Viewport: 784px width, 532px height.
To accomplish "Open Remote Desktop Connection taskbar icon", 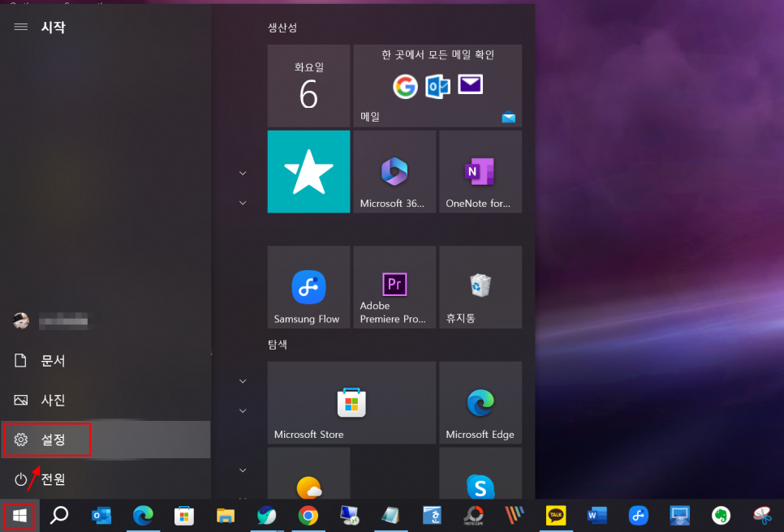I will coord(349,515).
